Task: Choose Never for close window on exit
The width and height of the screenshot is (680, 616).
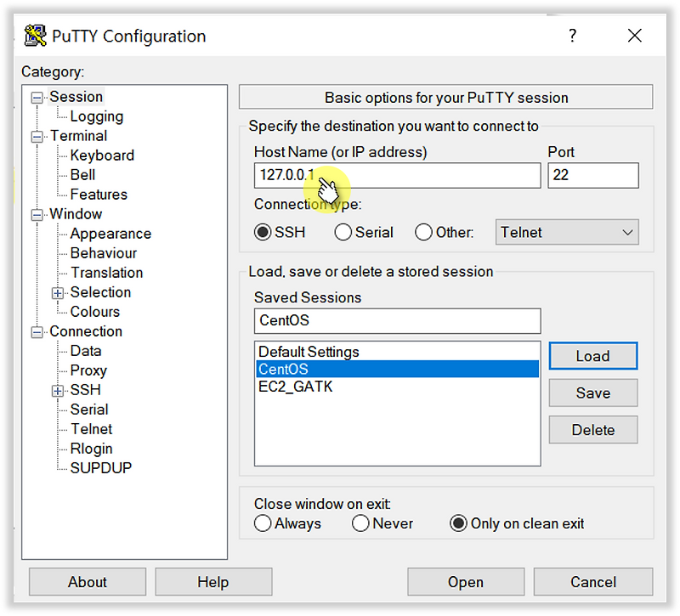Action: pos(360,523)
